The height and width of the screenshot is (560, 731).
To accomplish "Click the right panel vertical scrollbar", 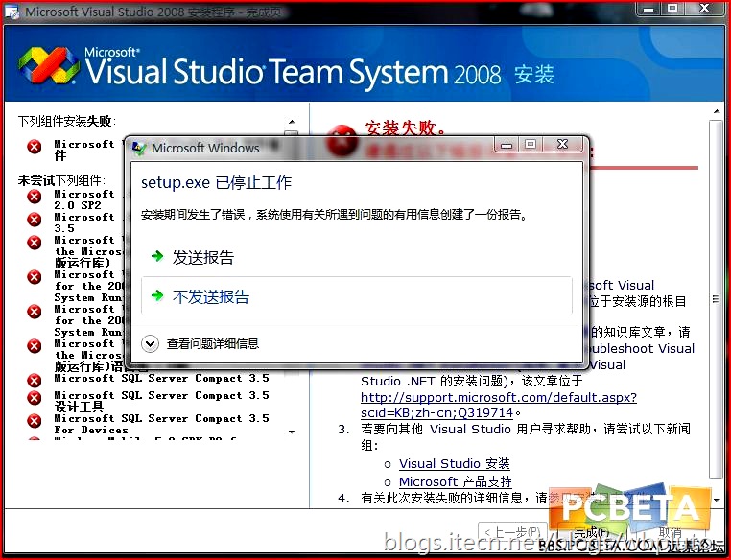I will tap(718, 288).
